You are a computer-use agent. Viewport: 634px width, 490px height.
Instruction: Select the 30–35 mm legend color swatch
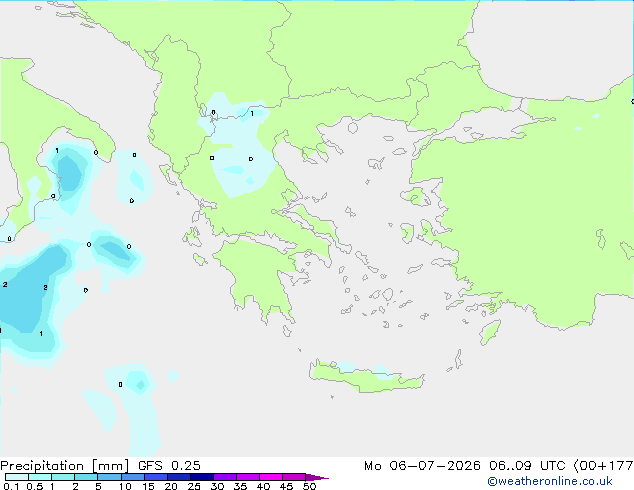coord(225,477)
